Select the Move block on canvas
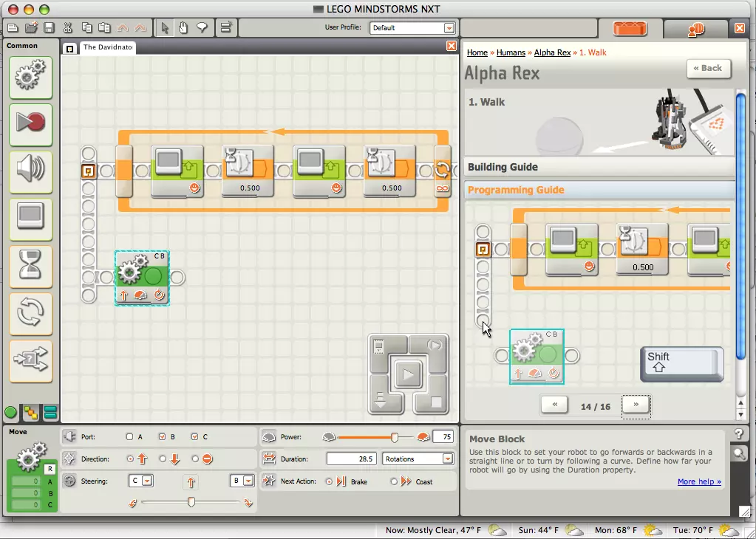This screenshot has width=756, height=539. click(x=142, y=278)
